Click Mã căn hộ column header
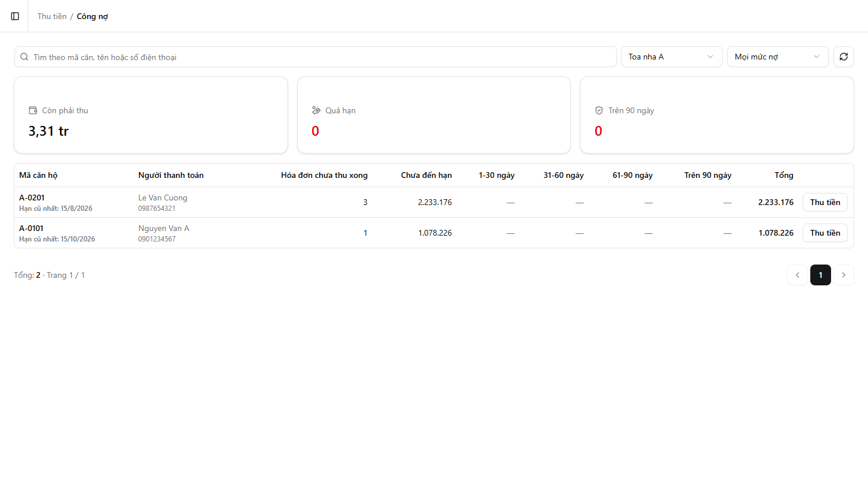The height and width of the screenshot is (495, 868). [39, 175]
